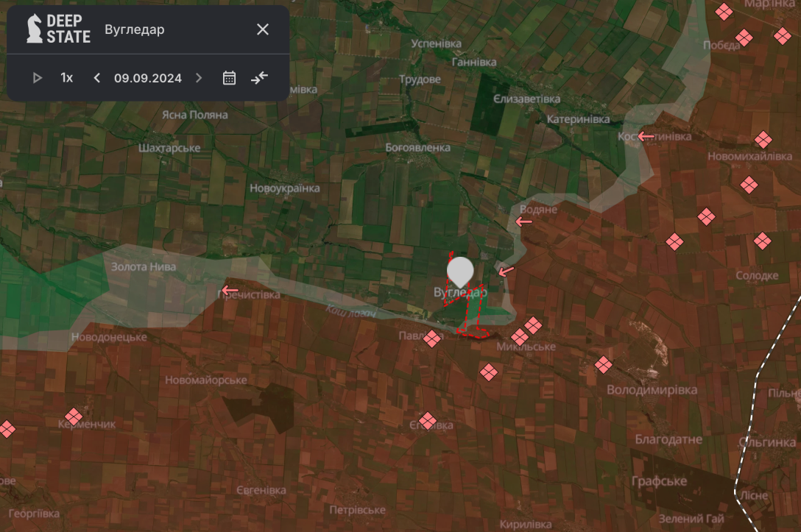
Task: Click the attack arrow at Пречистівка
Action: click(x=230, y=291)
